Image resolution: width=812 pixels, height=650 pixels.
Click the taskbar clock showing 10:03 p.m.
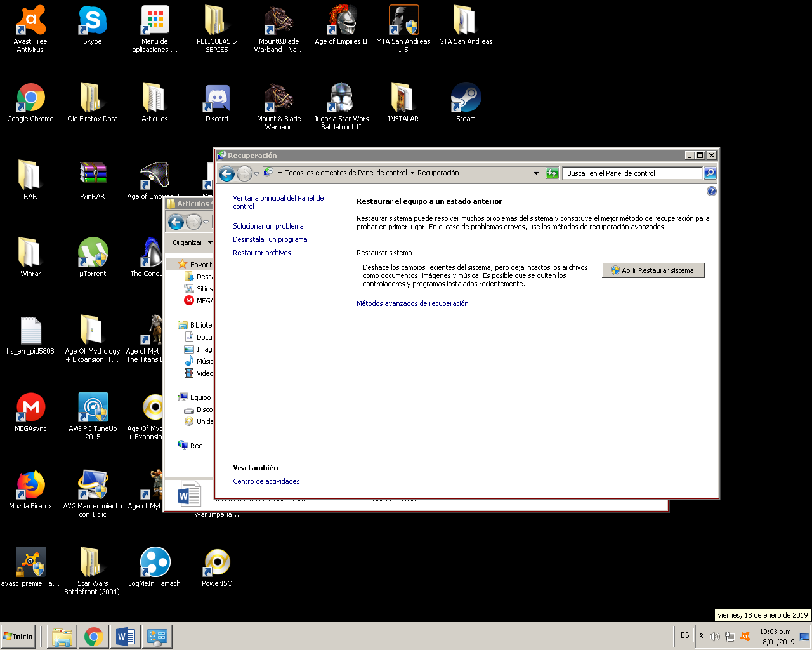776,637
